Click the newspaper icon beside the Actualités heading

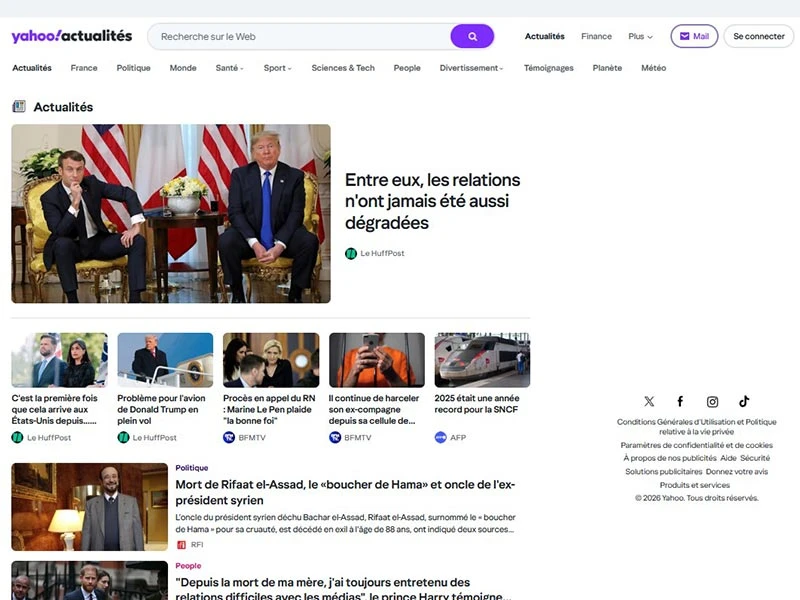pos(17,106)
